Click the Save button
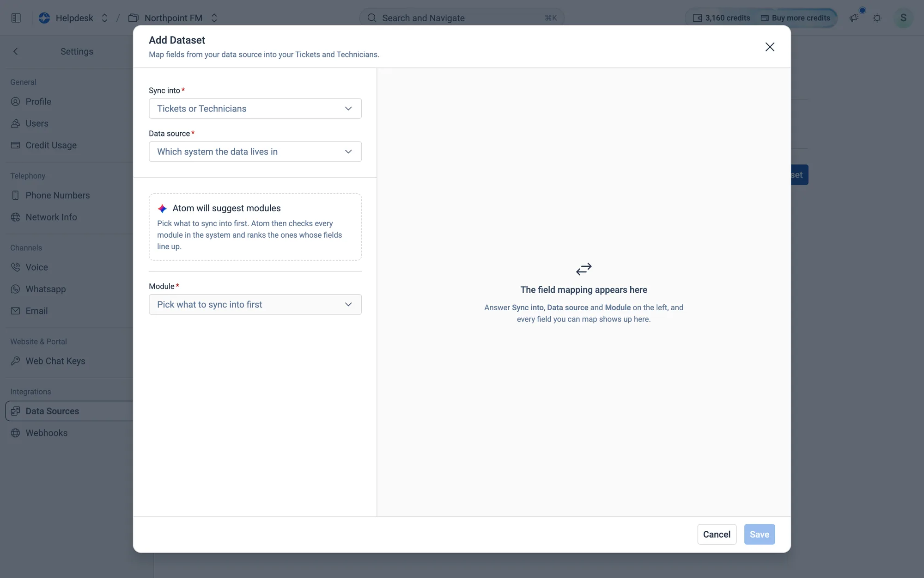This screenshot has height=578, width=924. (759, 535)
